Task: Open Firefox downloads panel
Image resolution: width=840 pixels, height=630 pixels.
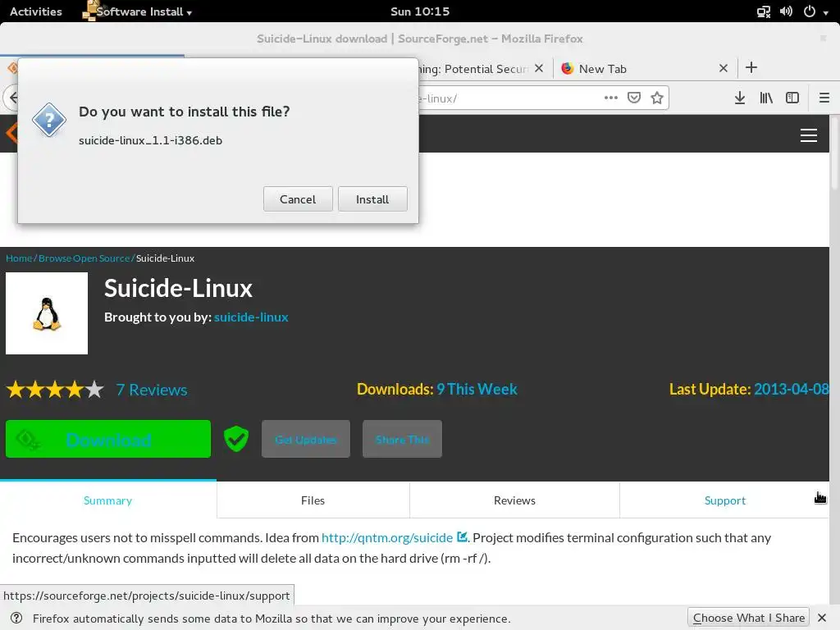Action: (740, 98)
